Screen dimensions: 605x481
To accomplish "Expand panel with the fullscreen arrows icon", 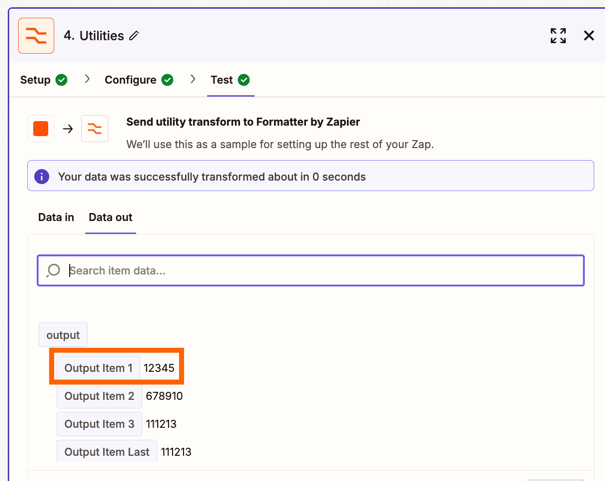I will [x=558, y=35].
